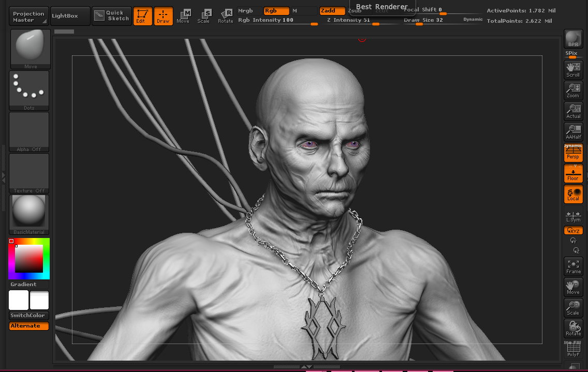This screenshot has height=372, width=588.
Task: Toggle PolyF polyframe display
Action: pyautogui.click(x=574, y=349)
